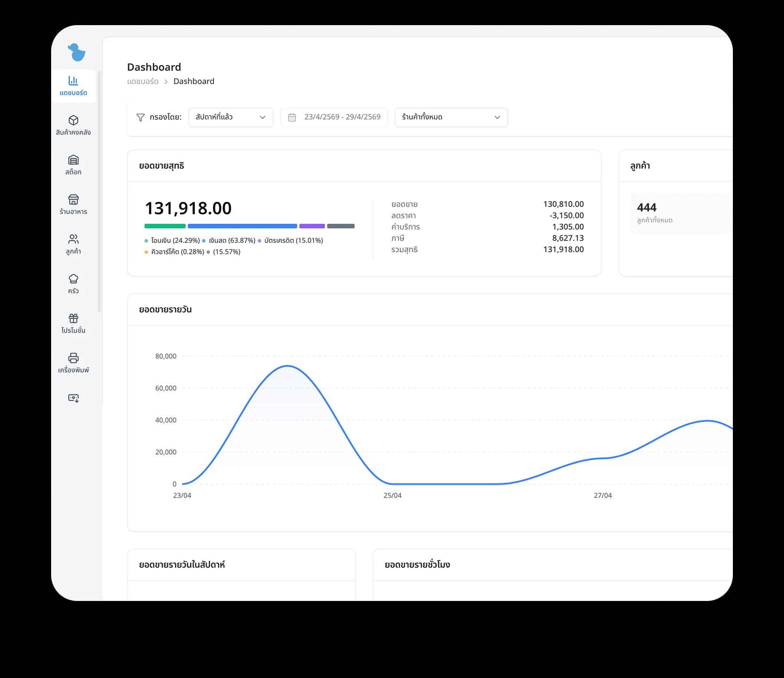This screenshot has height=678, width=784.
Task: Click the ค่าบริการ value 1,305.00
Action: click(568, 227)
